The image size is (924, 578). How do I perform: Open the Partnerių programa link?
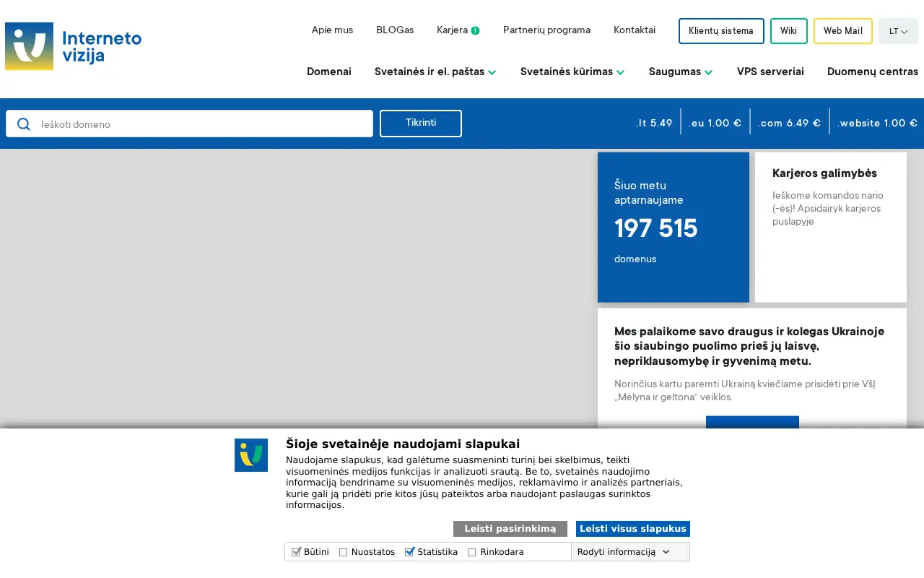coord(546,30)
